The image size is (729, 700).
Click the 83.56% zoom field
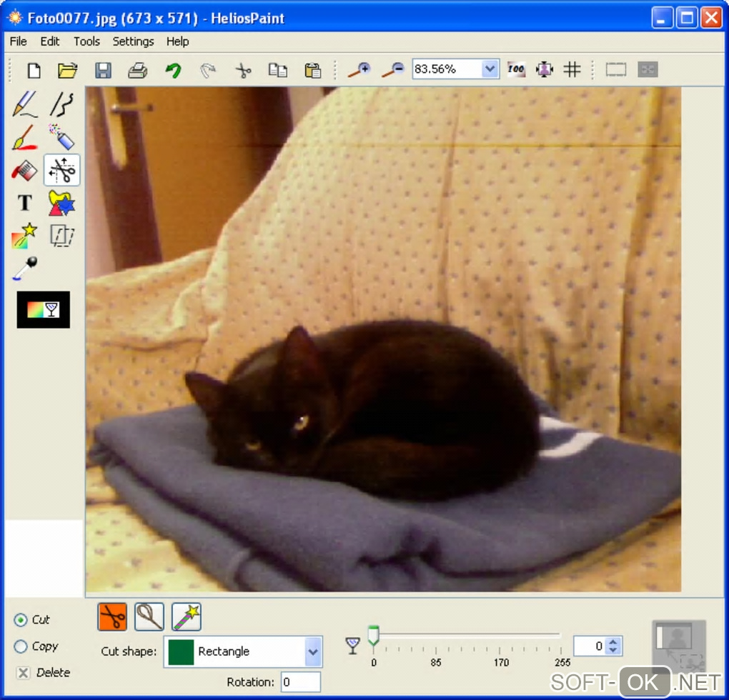coord(446,69)
